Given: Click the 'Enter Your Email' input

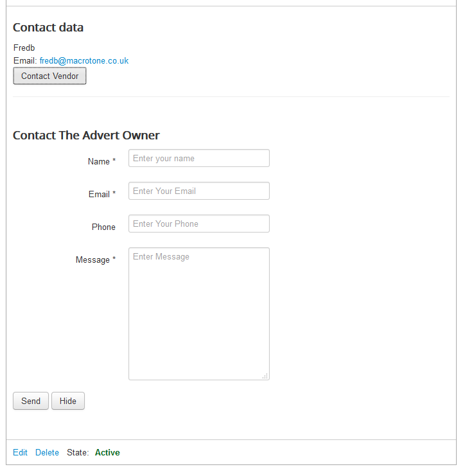Looking at the screenshot, I should click(x=198, y=191).
